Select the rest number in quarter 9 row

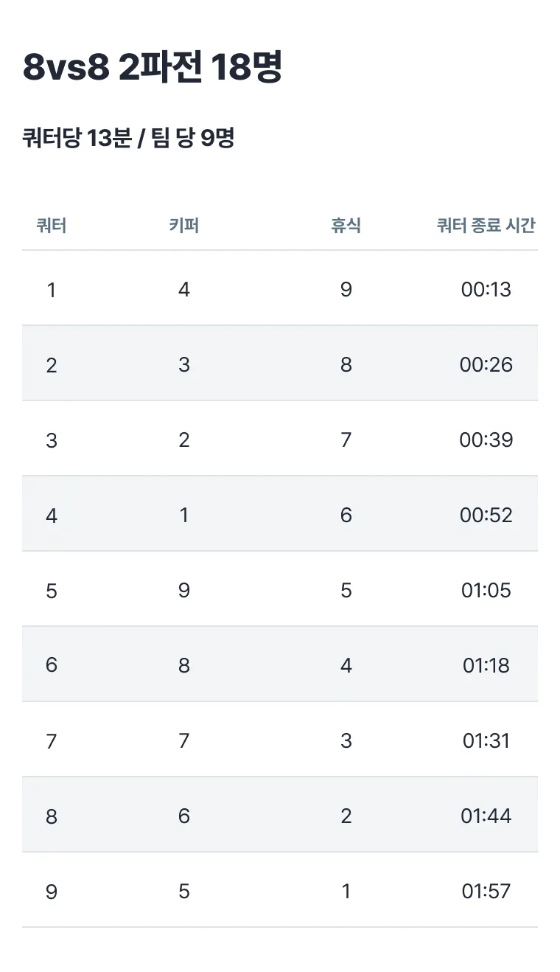(x=346, y=891)
